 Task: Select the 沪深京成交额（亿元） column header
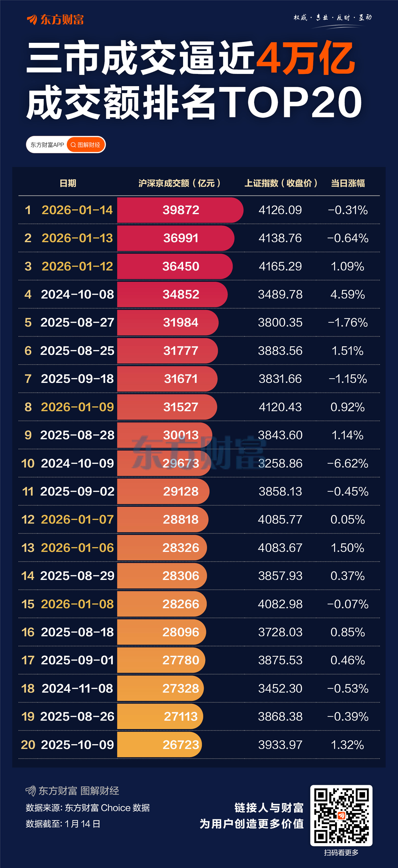click(180, 183)
